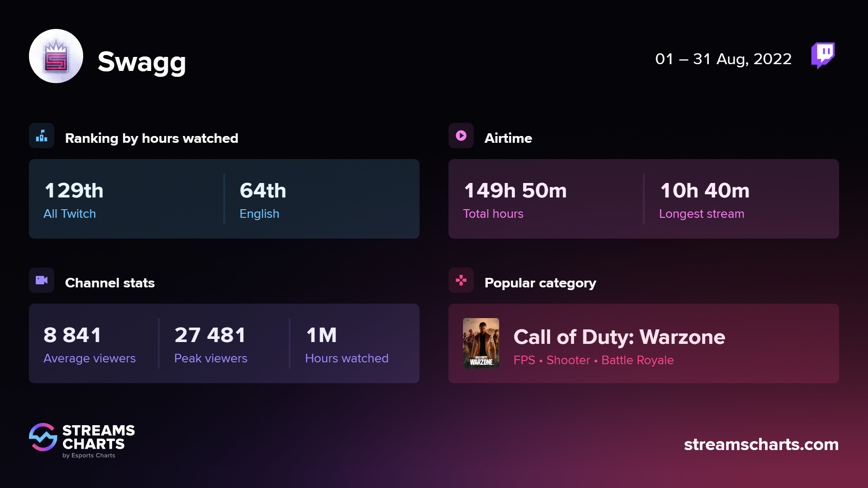Click the streamscharts.com link
The width and height of the screenshot is (868, 488).
[x=761, y=444]
